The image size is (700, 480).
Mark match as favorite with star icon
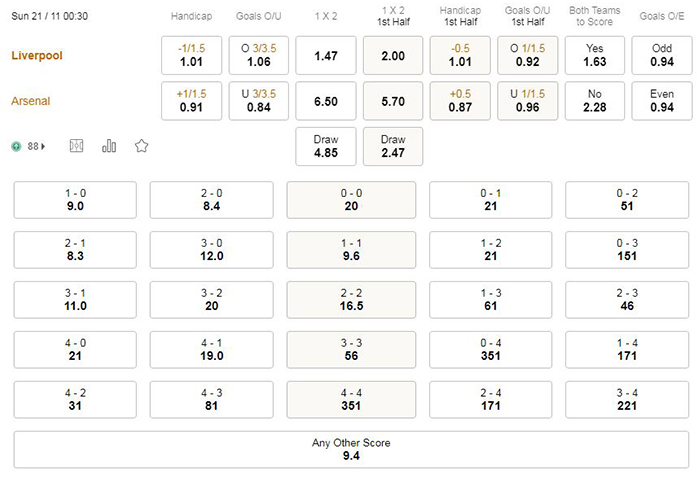click(142, 146)
